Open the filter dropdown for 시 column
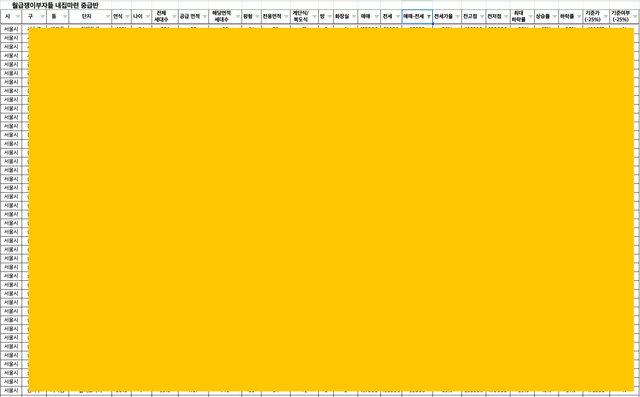640x397 pixels. pos(18,17)
